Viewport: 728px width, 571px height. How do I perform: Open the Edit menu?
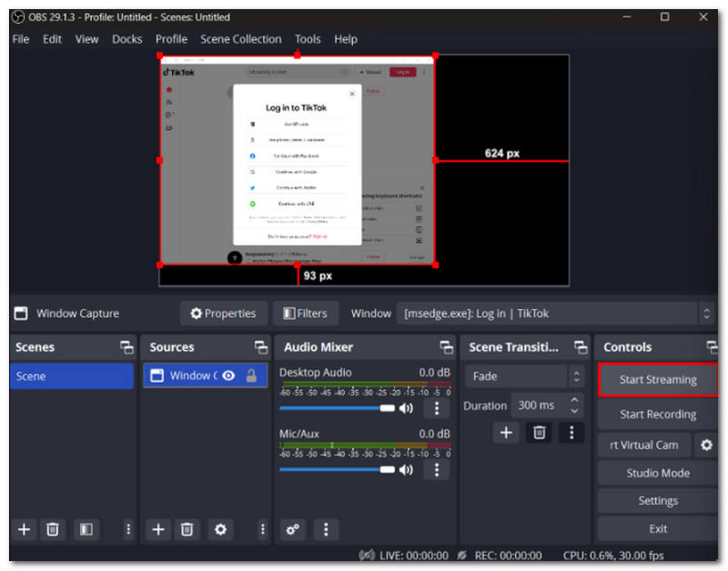(x=52, y=39)
